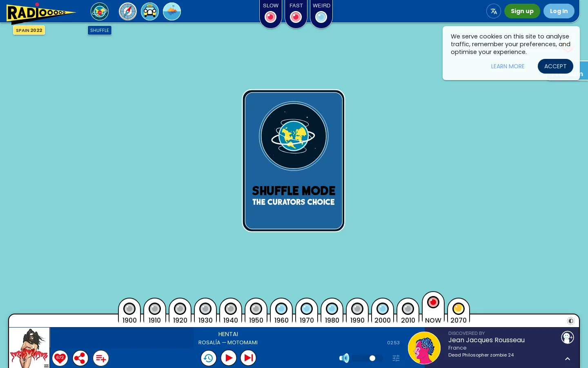Open the Learn More cookie link

coord(508,66)
